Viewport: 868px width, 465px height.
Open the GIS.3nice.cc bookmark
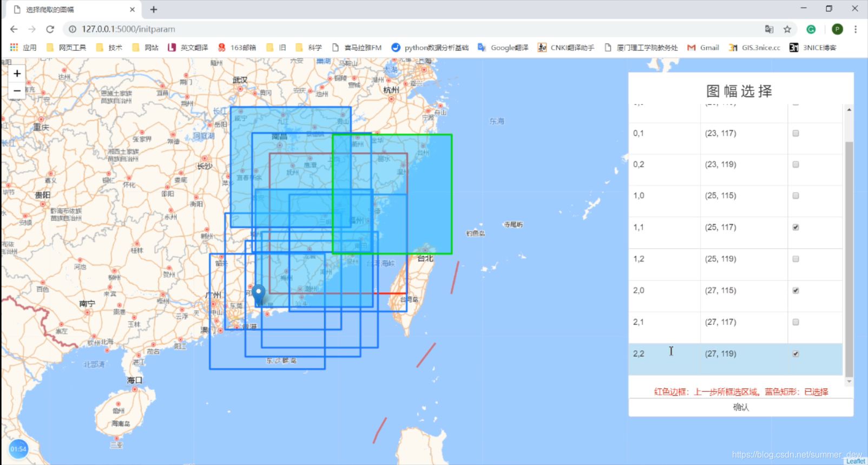click(x=754, y=48)
